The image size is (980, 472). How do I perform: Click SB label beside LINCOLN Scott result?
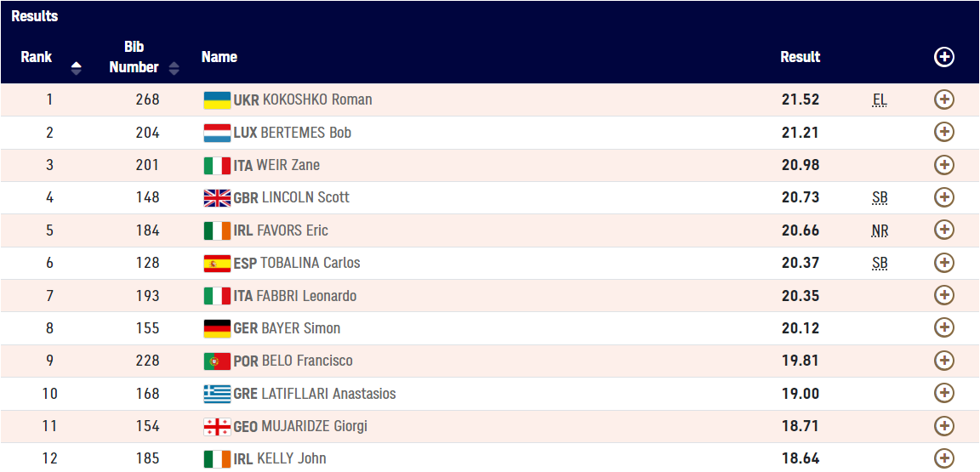(x=880, y=198)
